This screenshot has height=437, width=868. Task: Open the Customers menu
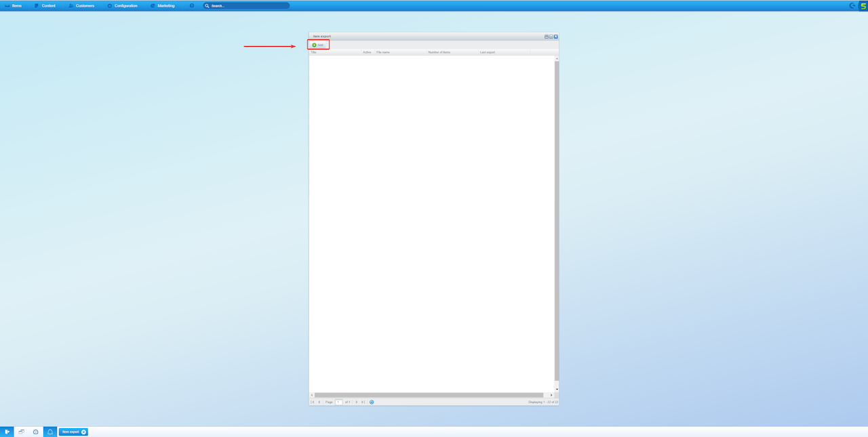point(81,5)
